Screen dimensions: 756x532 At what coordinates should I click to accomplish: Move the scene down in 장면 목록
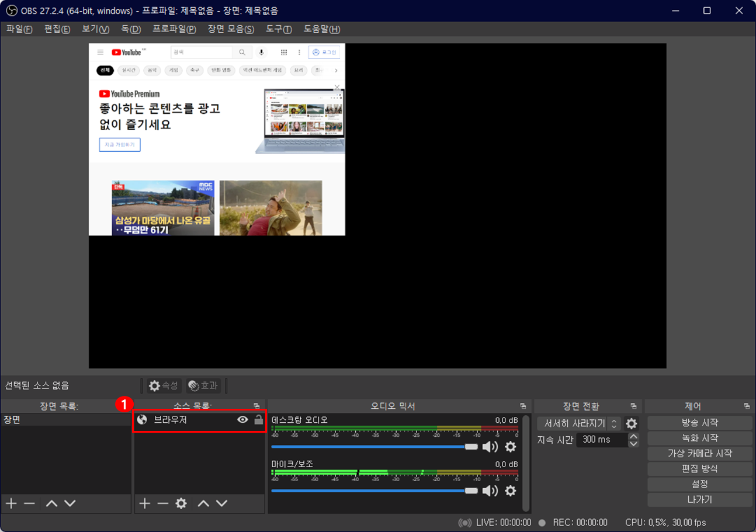[x=70, y=503]
